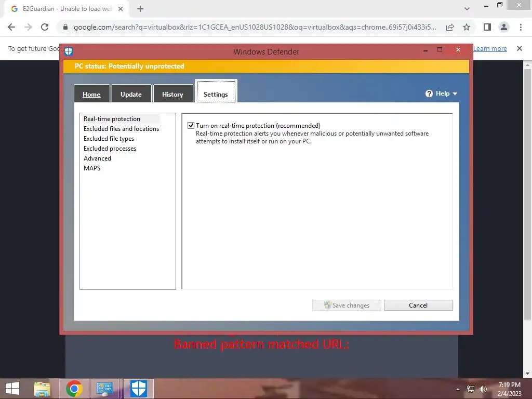Open the Help question mark icon

[x=429, y=94]
